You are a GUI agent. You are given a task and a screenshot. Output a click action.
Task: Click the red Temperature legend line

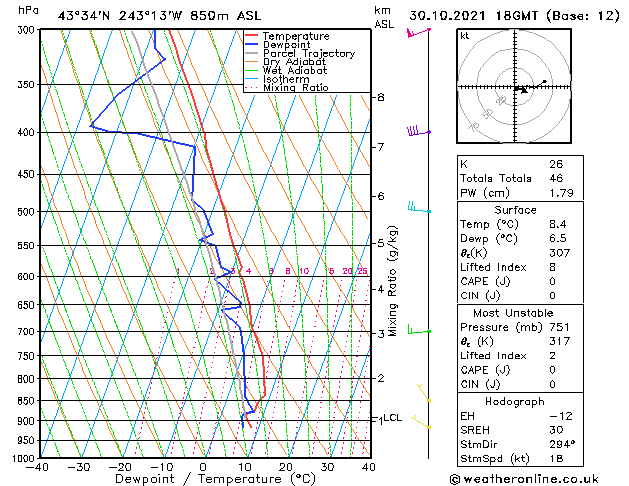pyautogui.click(x=252, y=36)
